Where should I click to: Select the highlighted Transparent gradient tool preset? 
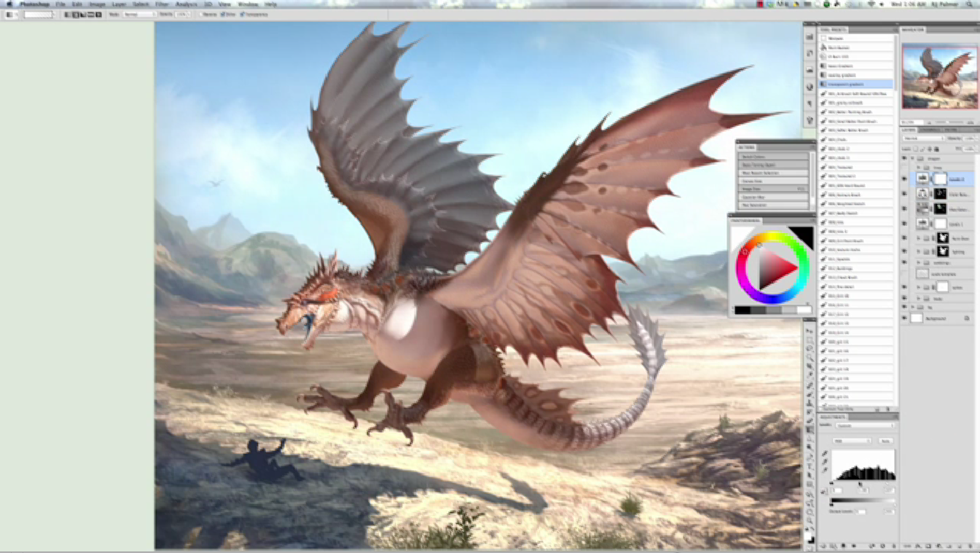857,84
